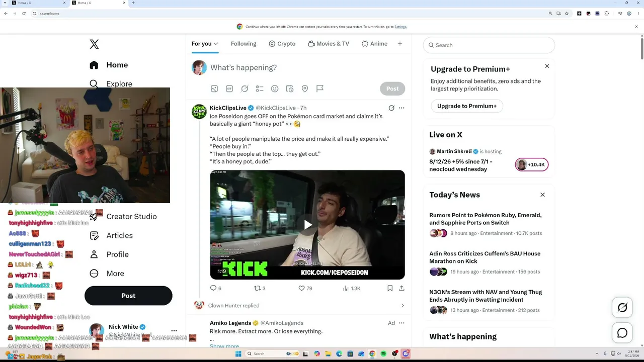Tag a location in the composer
The height and width of the screenshot is (362, 644).
coord(305,88)
